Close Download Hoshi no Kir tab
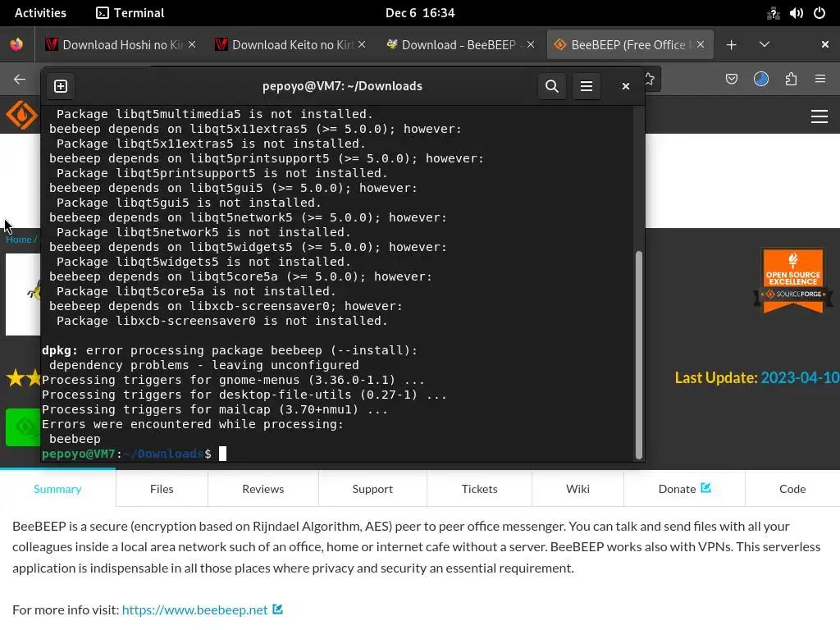The image size is (840, 630). tap(192, 45)
